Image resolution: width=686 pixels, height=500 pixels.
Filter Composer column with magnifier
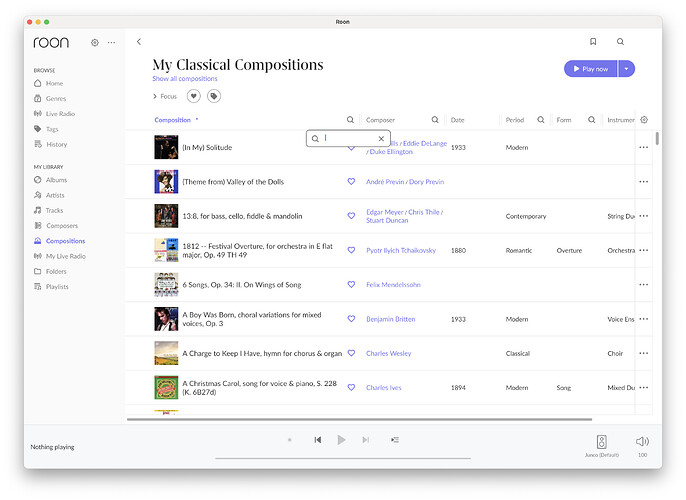434,119
